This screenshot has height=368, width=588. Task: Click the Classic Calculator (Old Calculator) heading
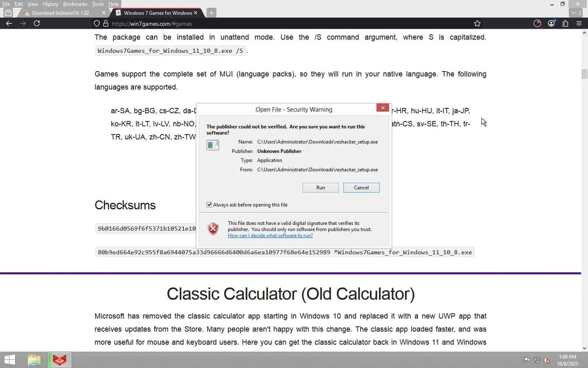291,294
